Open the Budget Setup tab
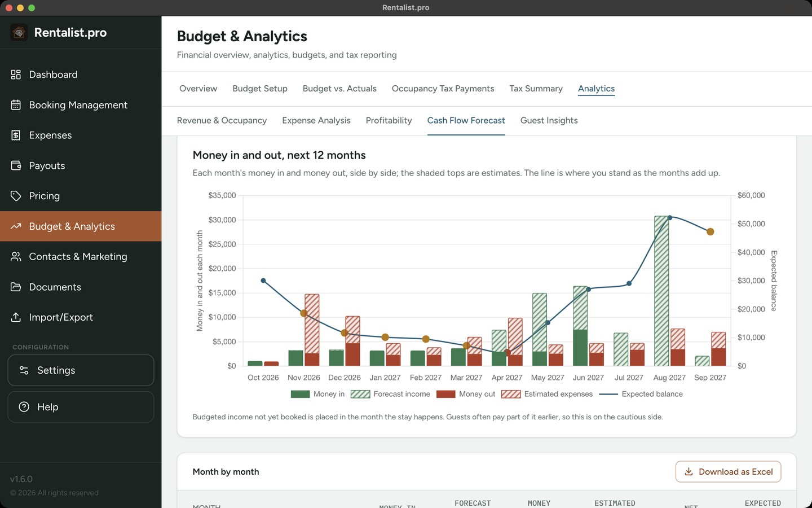The image size is (812, 508). pyautogui.click(x=260, y=89)
